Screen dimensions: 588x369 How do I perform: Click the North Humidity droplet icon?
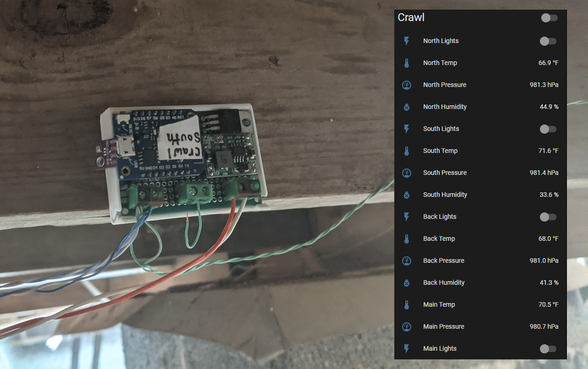pyautogui.click(x=407, y=107)
